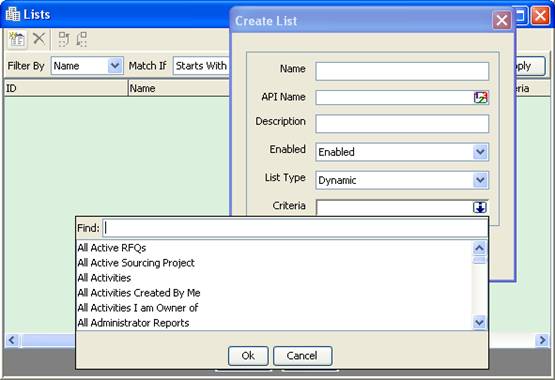Click the Cancel button
555x380 pixels.
(x=302, y=356)
